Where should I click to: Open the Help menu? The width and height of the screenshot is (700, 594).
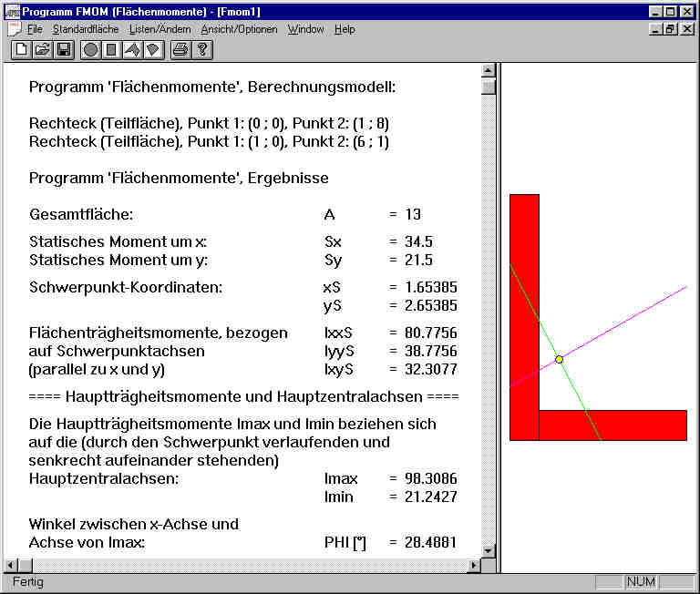[345, 29]
